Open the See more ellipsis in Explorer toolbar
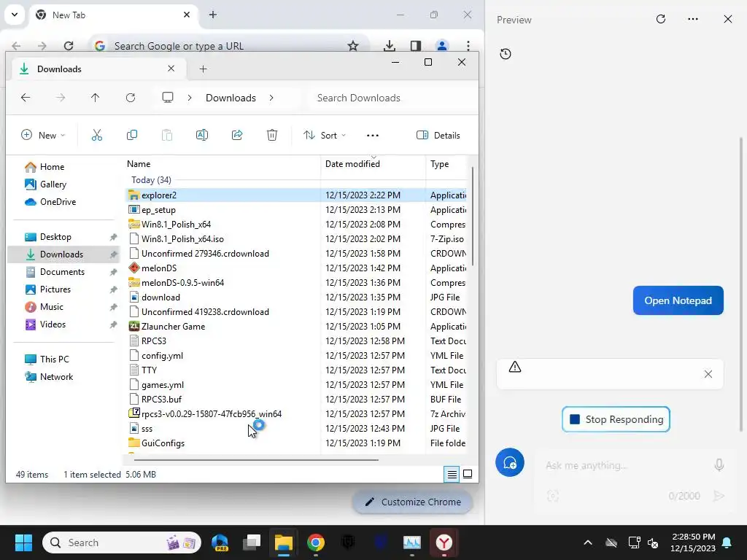The width and height of the screenshot is (747, 560). tap(373, 136)
